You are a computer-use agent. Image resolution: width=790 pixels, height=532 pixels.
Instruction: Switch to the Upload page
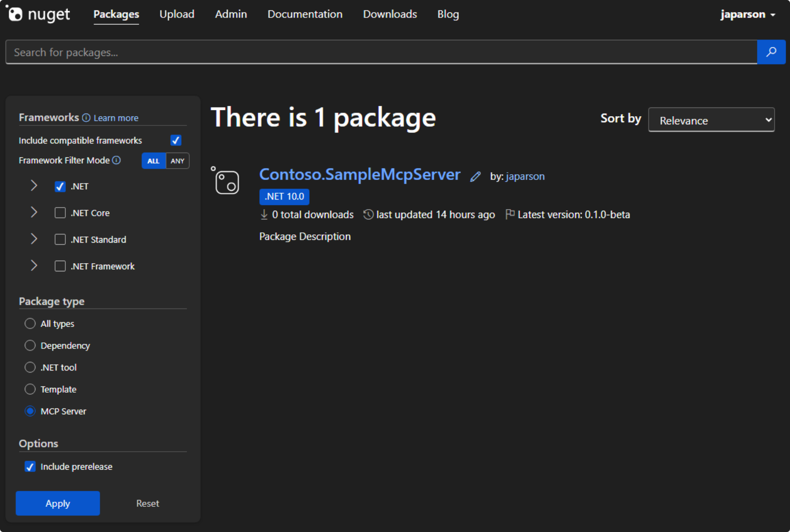tap(176, 14)
